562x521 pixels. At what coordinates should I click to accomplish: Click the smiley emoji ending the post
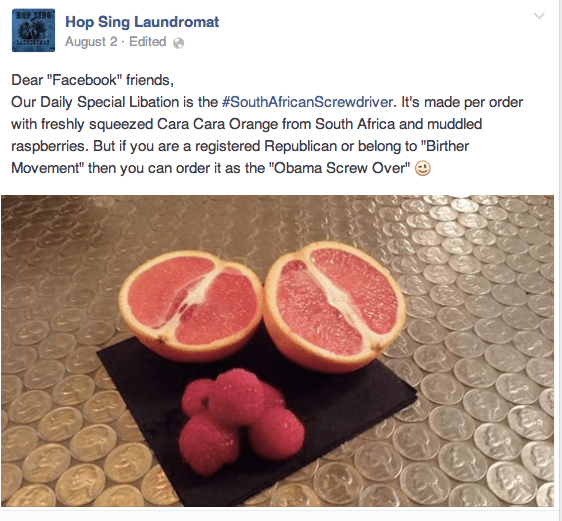(x=423, y=168)
